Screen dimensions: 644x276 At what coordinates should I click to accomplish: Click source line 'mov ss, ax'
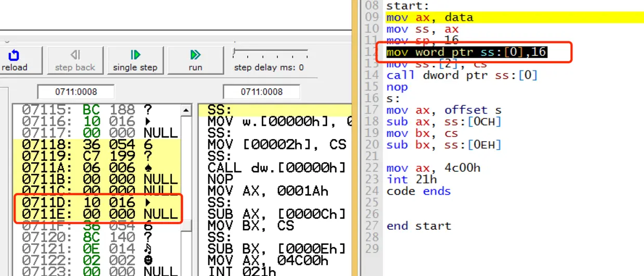pyautogui.click(x=423, y=29)
